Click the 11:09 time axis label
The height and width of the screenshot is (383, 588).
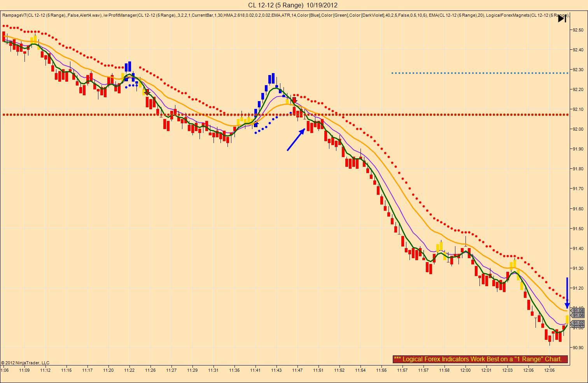pos(24,370)
